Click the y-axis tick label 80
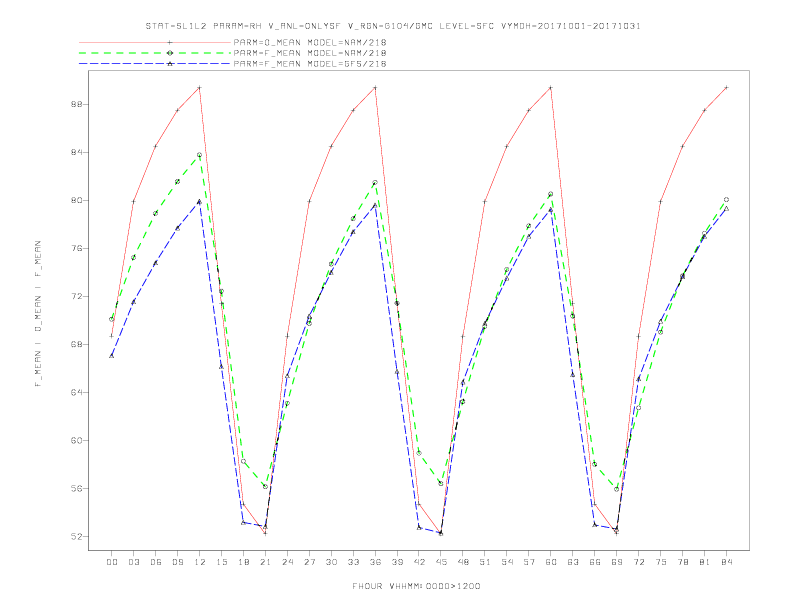The height and width of the screenshot is (612, 792). 76,200
